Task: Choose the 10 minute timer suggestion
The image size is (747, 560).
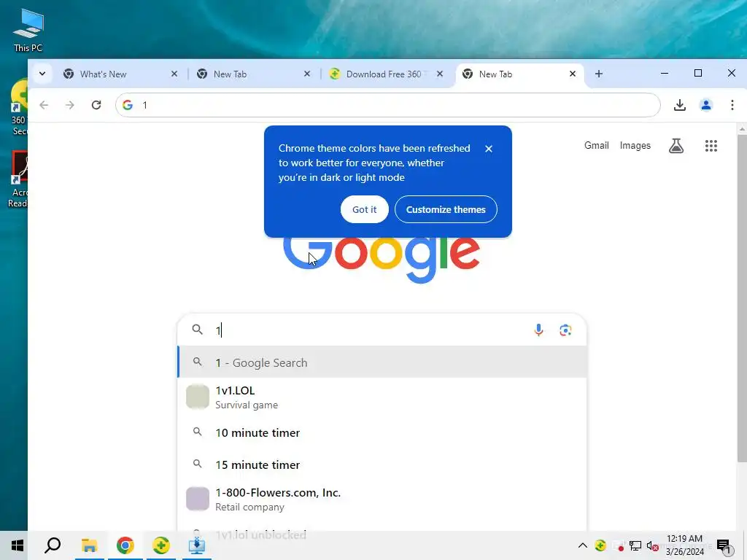Action: pyautogui.click(x=382, y=432)
